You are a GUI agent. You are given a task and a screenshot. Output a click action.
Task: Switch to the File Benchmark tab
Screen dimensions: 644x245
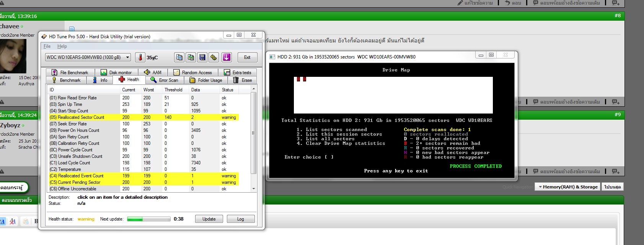(70, 72)
